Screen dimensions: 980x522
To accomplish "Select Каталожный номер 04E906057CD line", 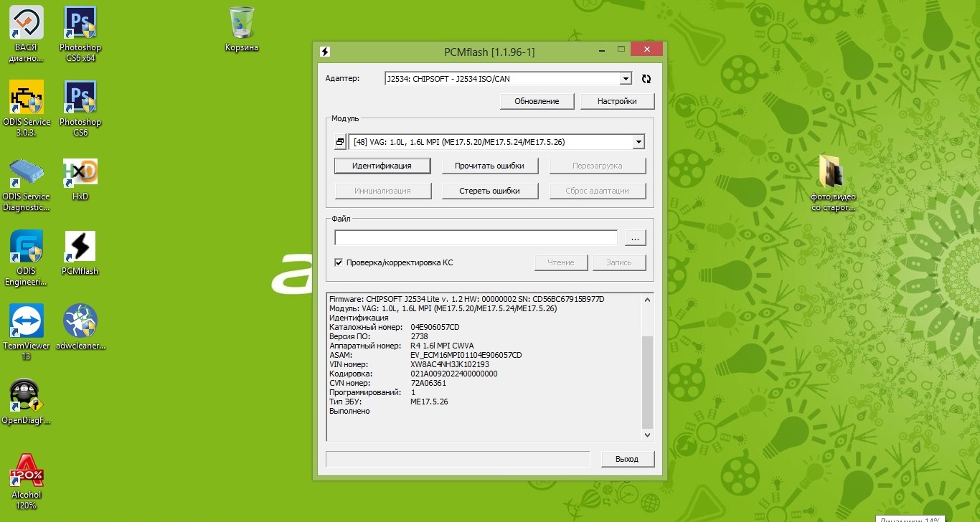I will point(394,327).
